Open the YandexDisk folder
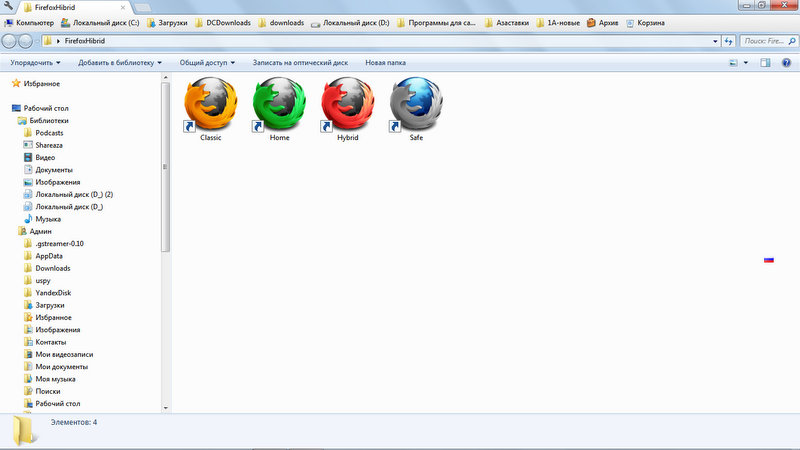Image resolution: width=800 pixels, height=450 pixels. 47,293
